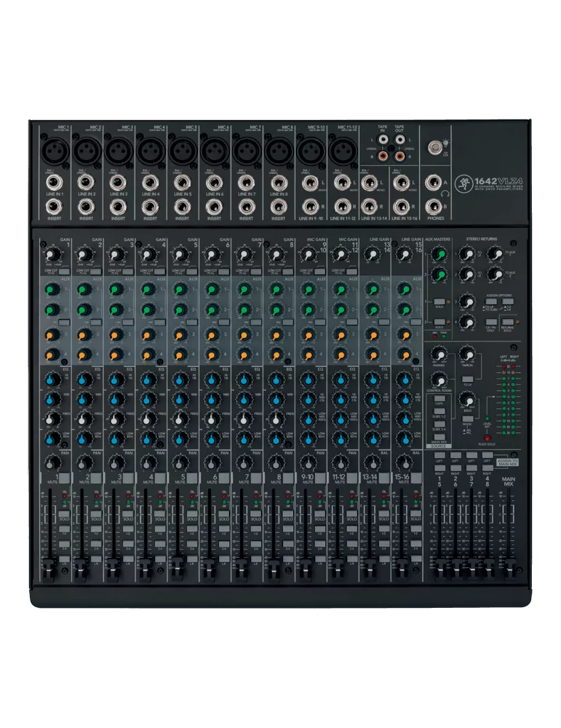Click the TAPE IN left RCA jack

point(383,140)
